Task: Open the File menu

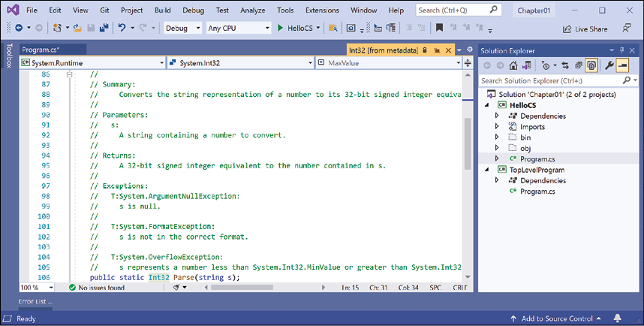Action: [x=32, y=10]
